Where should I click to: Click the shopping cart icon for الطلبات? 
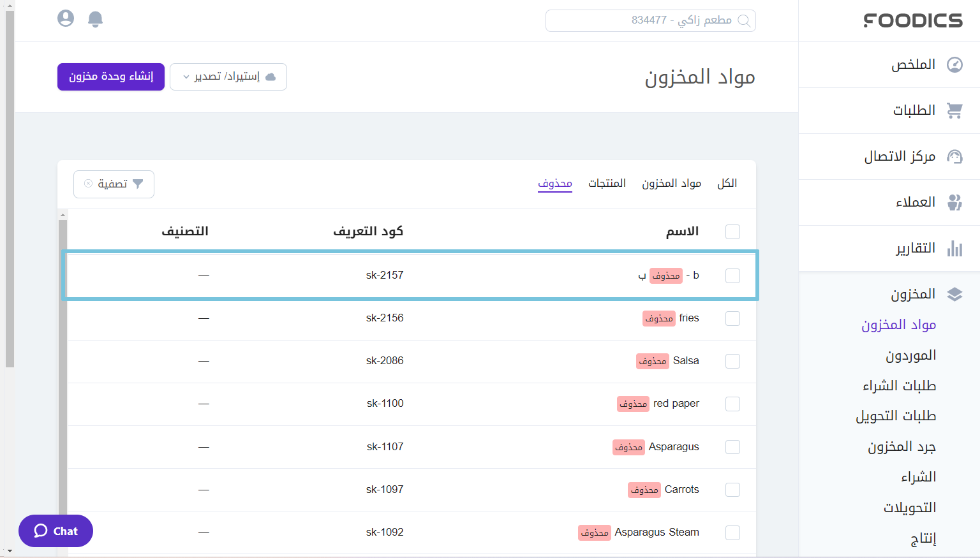click(954, 111)
